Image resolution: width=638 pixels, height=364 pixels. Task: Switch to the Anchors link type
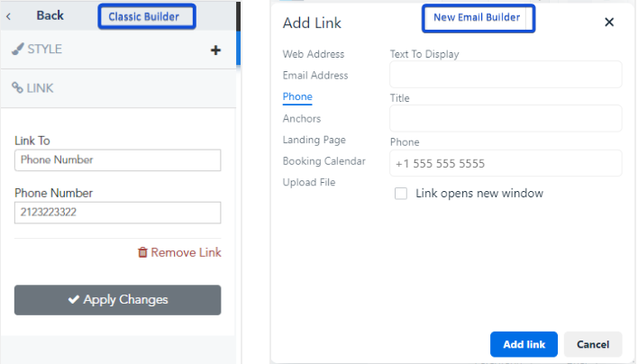301,119
